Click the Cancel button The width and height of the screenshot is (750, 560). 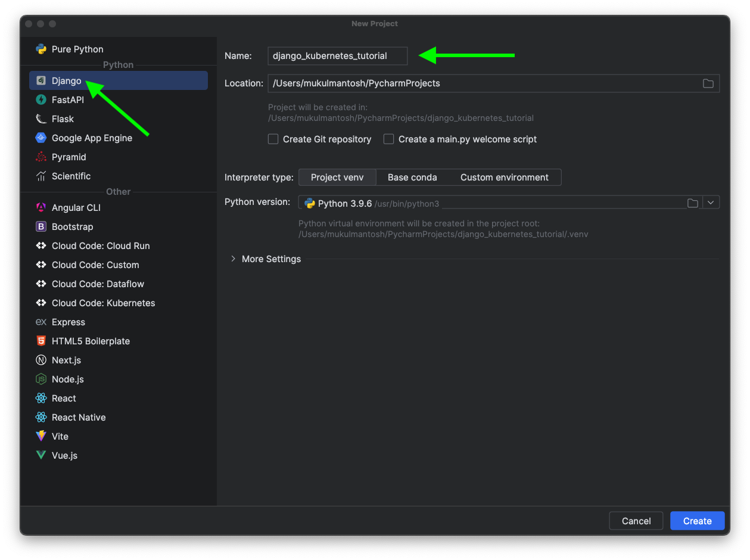click(x=636, y=521)
